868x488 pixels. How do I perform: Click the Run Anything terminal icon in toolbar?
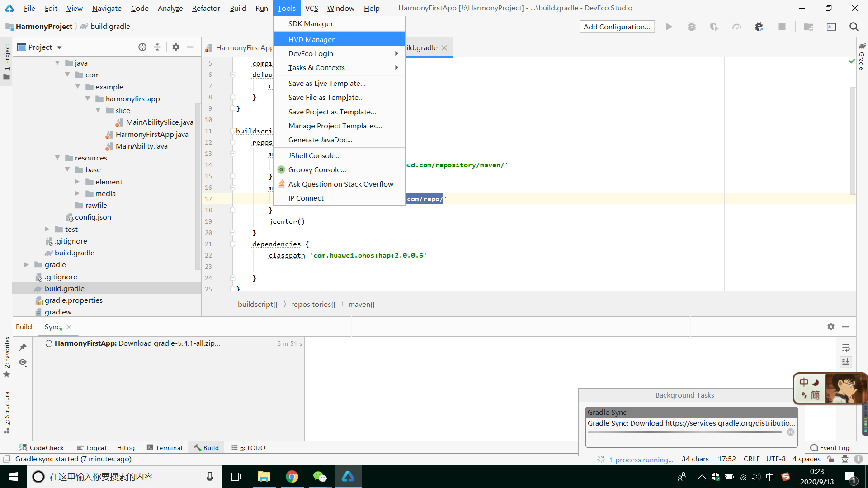(831, 27)
